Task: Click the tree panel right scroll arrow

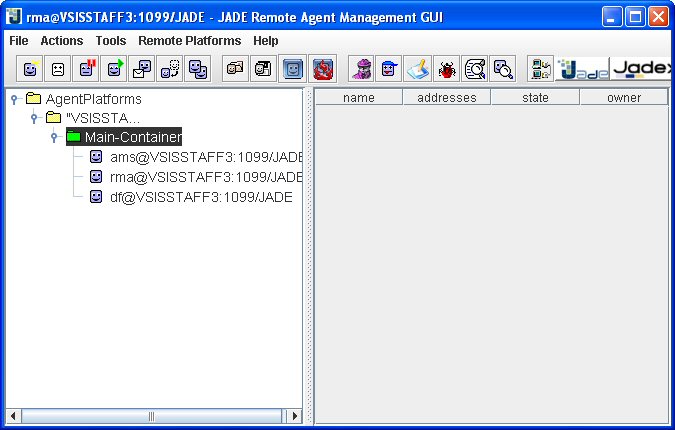Action: 295,416
